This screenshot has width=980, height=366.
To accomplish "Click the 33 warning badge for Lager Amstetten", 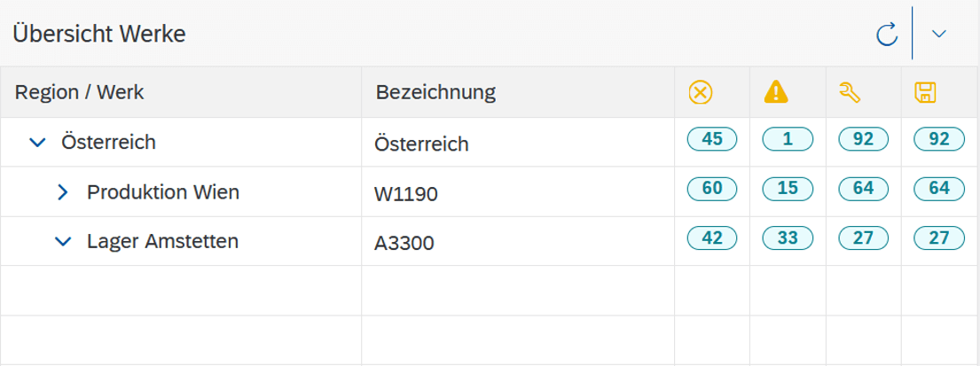I will (788, 238).
